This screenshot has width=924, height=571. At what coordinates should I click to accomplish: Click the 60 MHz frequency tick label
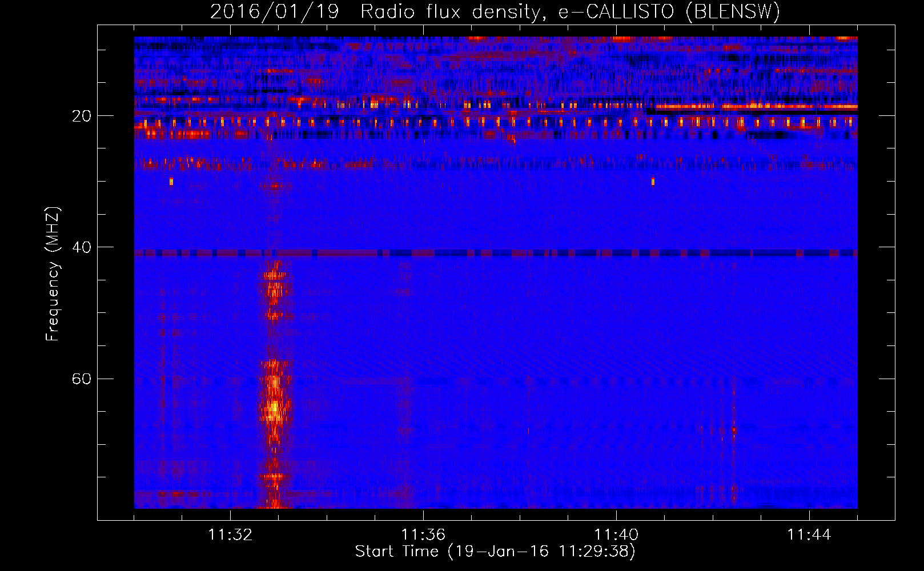(81, 379)
